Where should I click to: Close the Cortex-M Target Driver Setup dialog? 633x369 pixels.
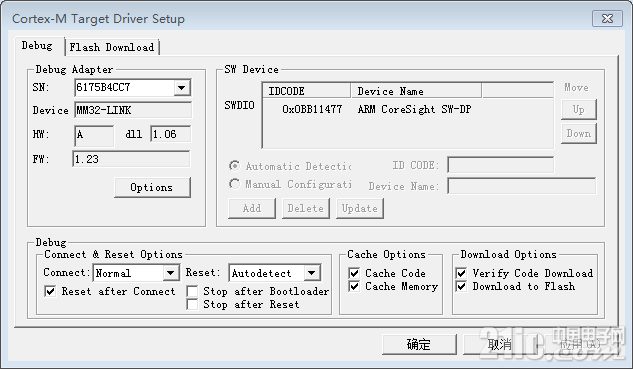tap(607, 19)
